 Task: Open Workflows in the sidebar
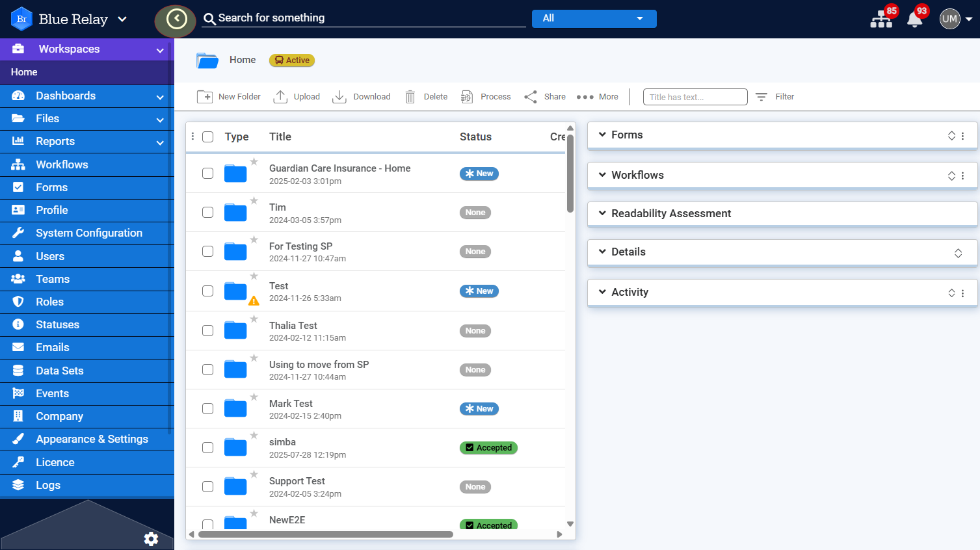pyautogui.click(x=87, y=164)
